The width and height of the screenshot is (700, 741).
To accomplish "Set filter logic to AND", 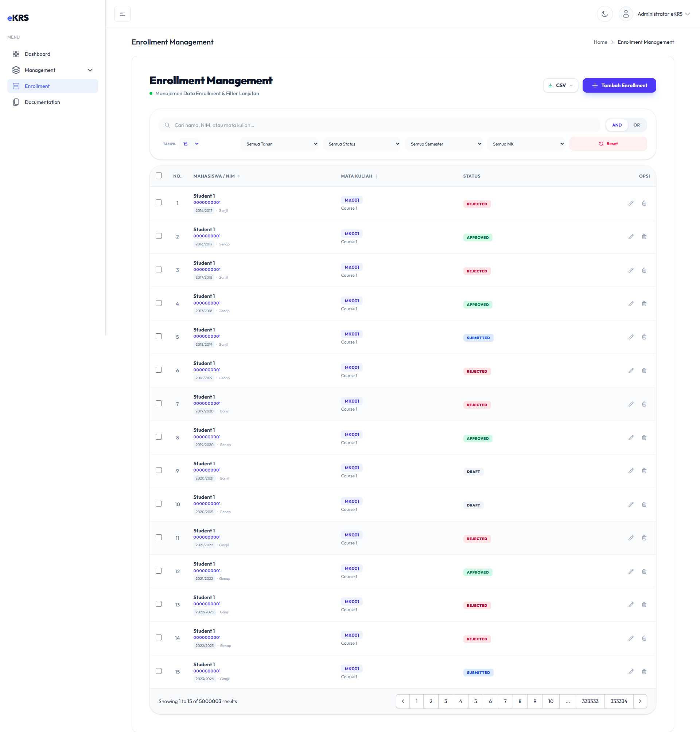I will point(617,125).
